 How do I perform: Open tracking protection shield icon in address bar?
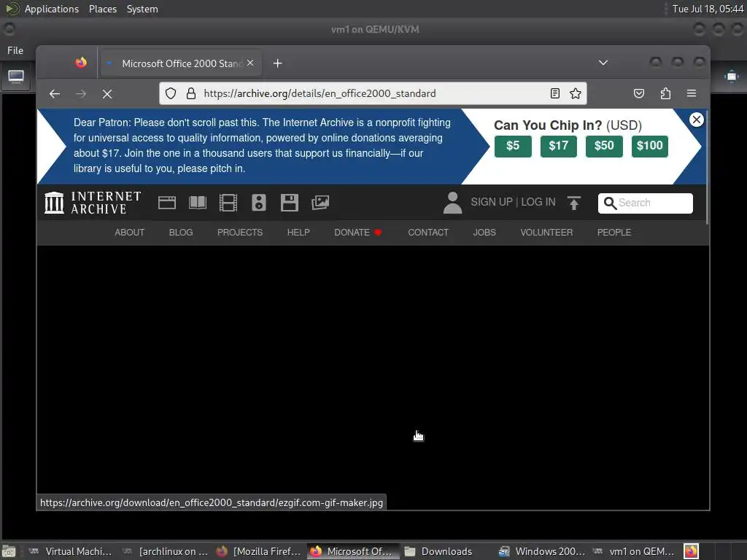coord(171,93)
